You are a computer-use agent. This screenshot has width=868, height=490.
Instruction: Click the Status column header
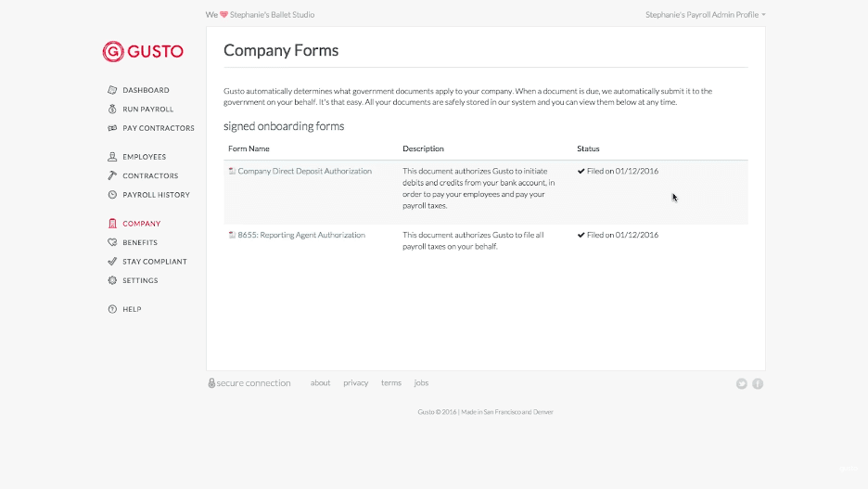tap(588, 148)
